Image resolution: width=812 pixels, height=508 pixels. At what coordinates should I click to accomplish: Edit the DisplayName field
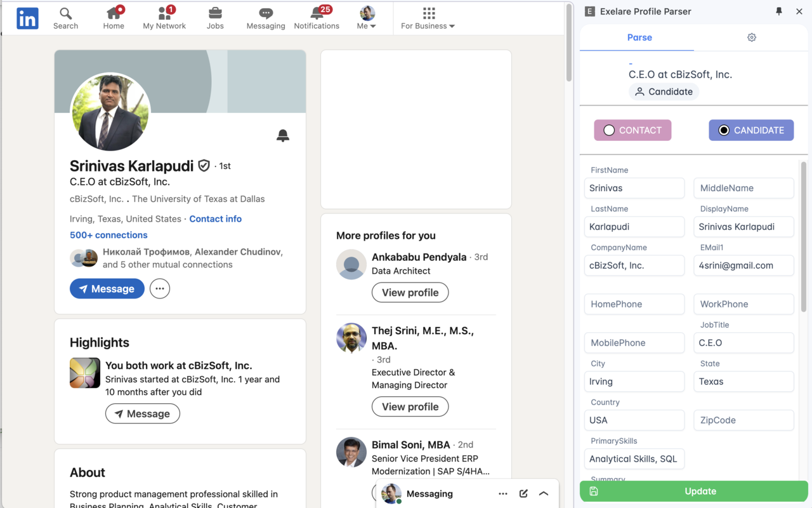click(x=743, y=227)
